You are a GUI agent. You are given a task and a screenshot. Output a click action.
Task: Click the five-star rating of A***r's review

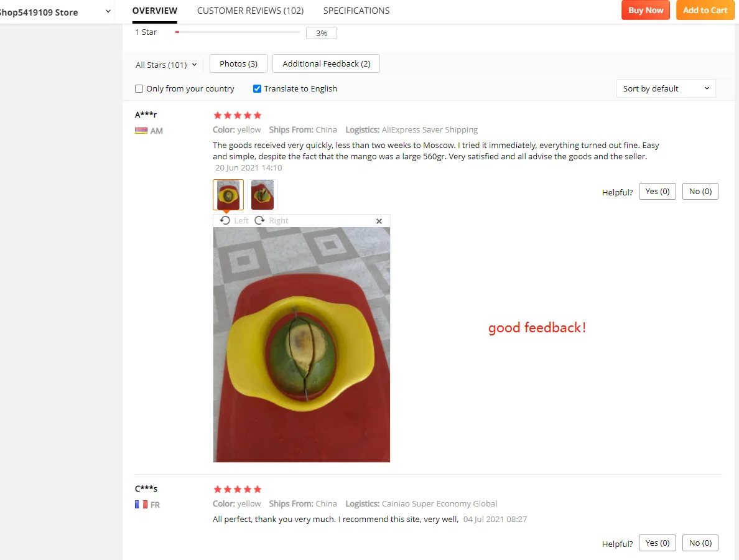click(x=237, y=116)
